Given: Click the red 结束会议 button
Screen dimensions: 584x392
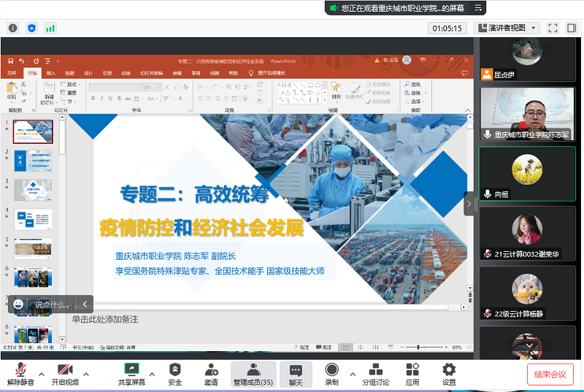Looking at the screenshot, I should [x=550, y=374].
